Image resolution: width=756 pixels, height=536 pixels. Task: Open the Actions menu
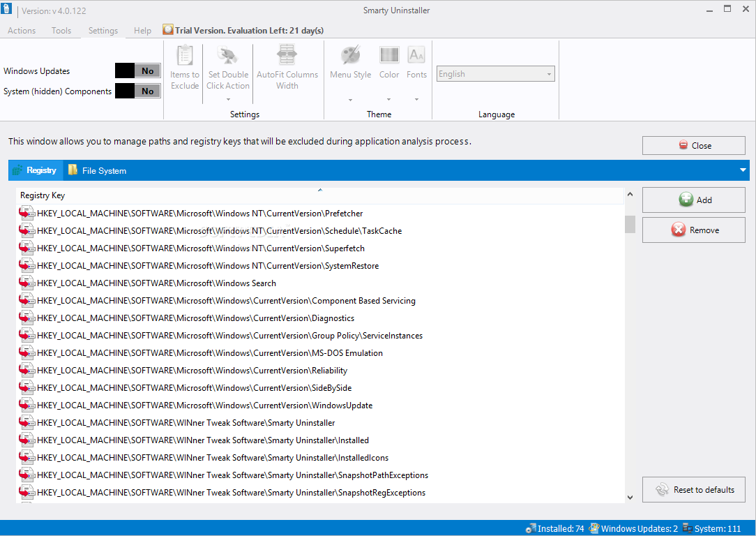(22, 31)
